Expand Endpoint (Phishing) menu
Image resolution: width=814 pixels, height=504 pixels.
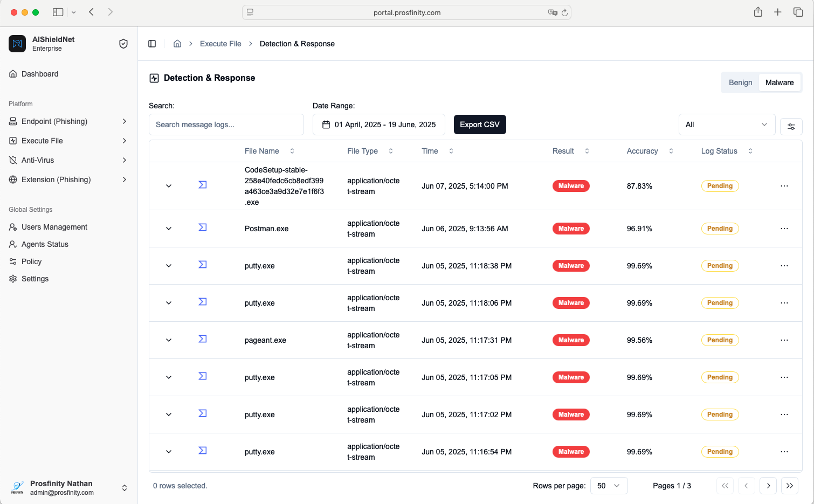[69, 121]
